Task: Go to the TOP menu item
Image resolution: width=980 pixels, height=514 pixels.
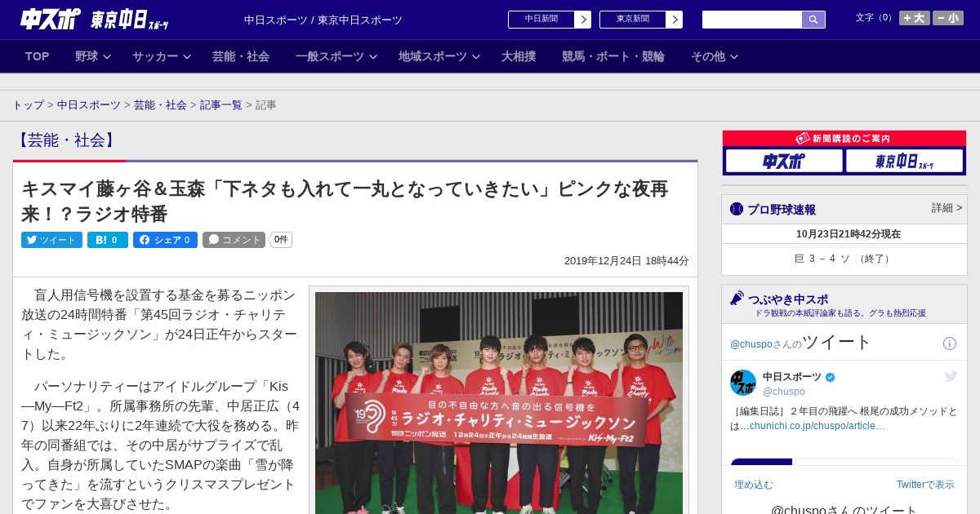Action: pyautogui.click(x=38, y=56)
